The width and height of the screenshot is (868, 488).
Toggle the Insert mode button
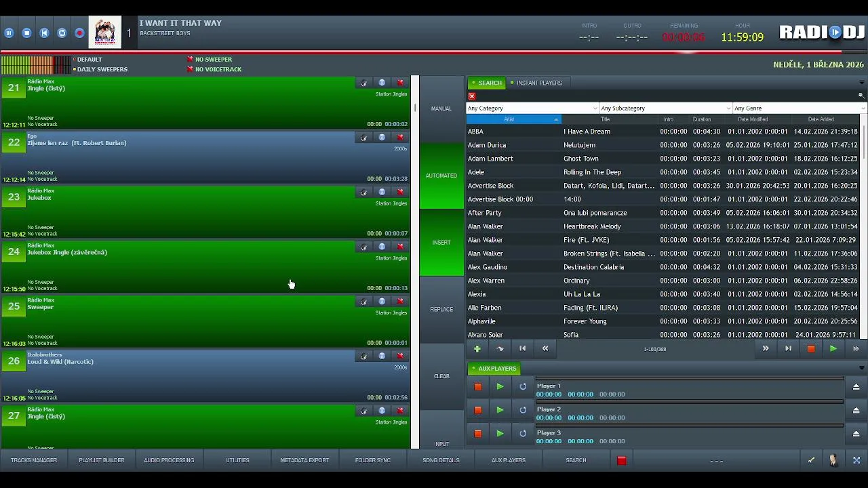click(441, 243)
